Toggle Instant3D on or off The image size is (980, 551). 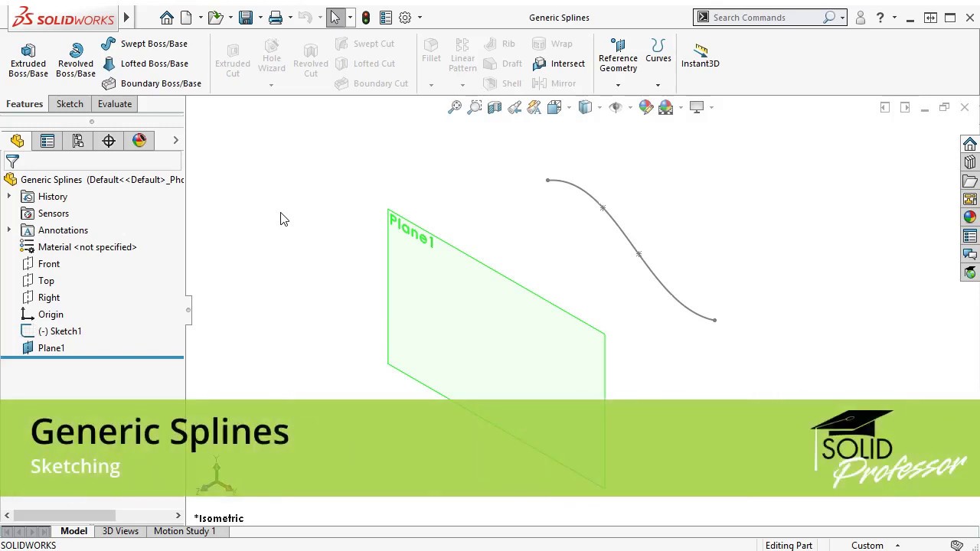coord(701,56)
